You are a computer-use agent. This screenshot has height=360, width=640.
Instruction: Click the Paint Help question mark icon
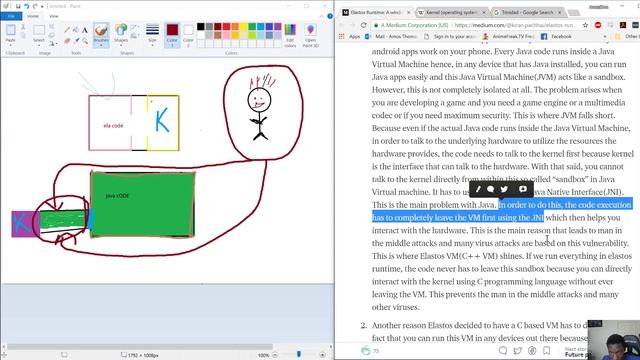330,16
